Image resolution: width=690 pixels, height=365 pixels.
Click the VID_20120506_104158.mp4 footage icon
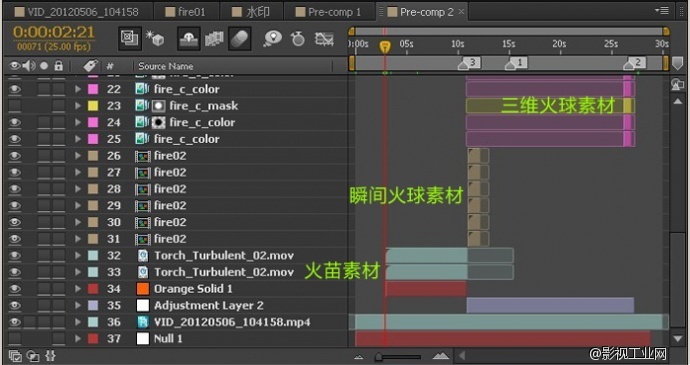tap(143, 322)
